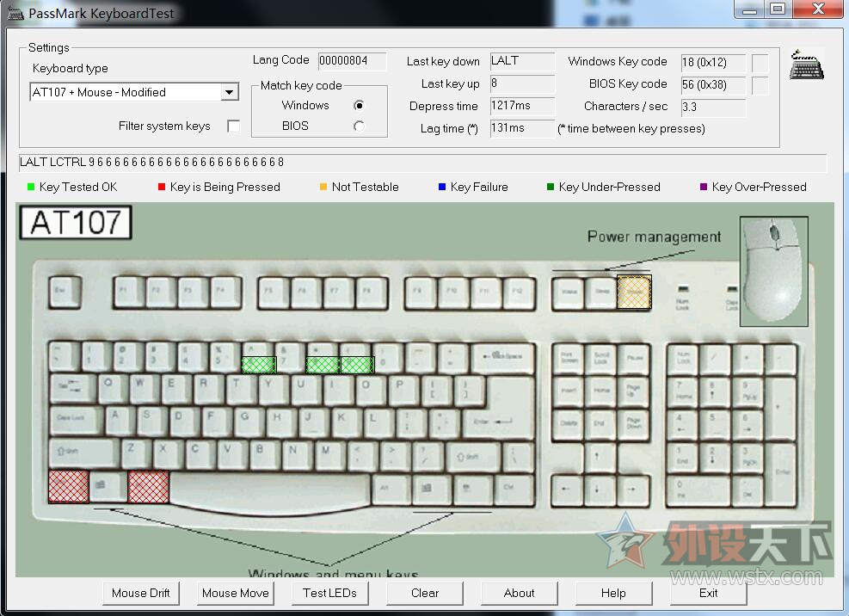Screen dimensions: 849x616
Task: Click the green Key Tested OK swatch
Action: click(31, 187)
